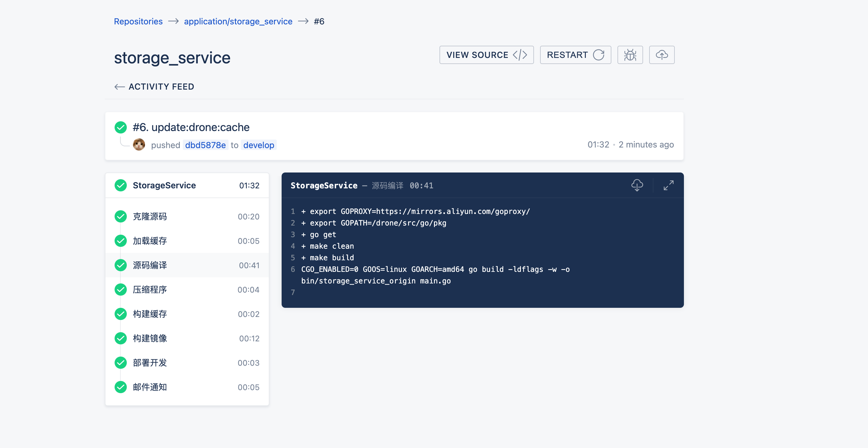Click the StorageService stage green check icon
868x448 pixels.
(121, 185)
